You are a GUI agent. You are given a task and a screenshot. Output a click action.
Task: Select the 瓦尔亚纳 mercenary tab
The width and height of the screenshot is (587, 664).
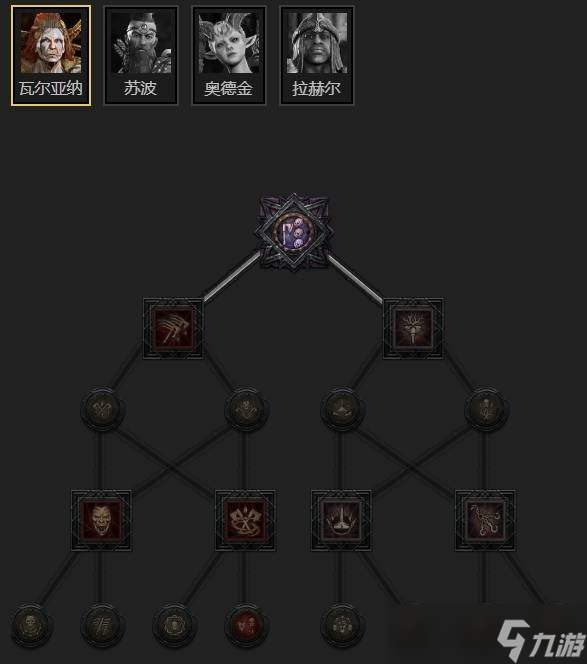pos(51,55)
